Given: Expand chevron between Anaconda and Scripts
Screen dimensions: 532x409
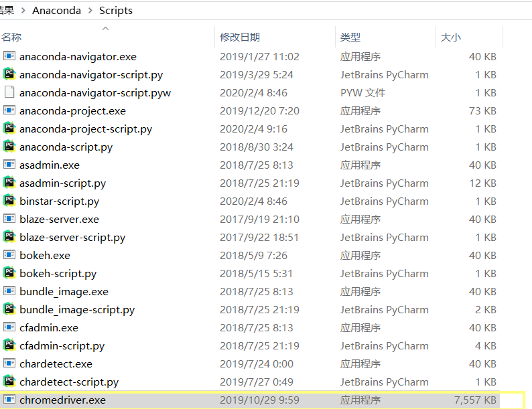Looking at the screenshot, I should click(90, 11).
